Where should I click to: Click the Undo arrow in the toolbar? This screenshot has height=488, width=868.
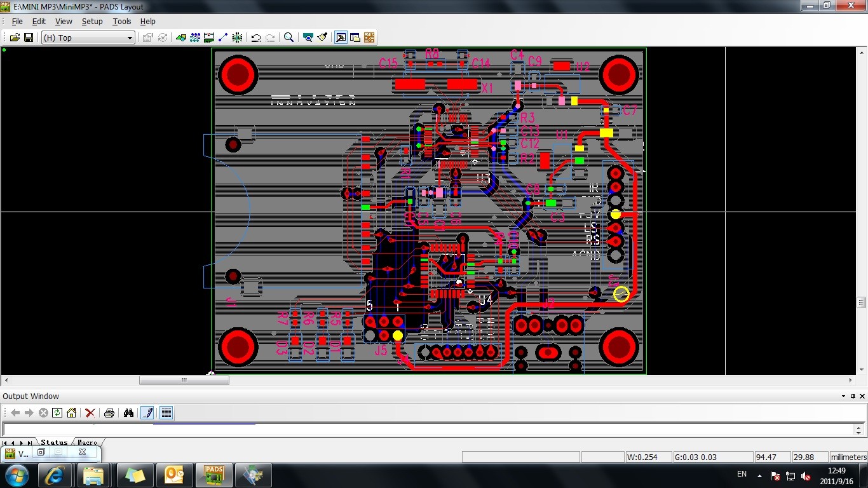(255, 37)
